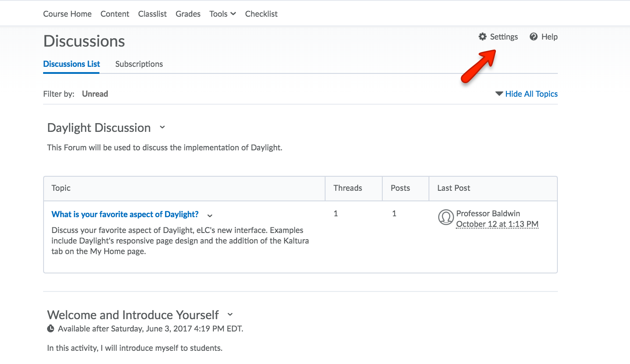Click the Hide All Topics triangle icon
The width and height of the screenshot is (630, 364).
click(499, 94)
